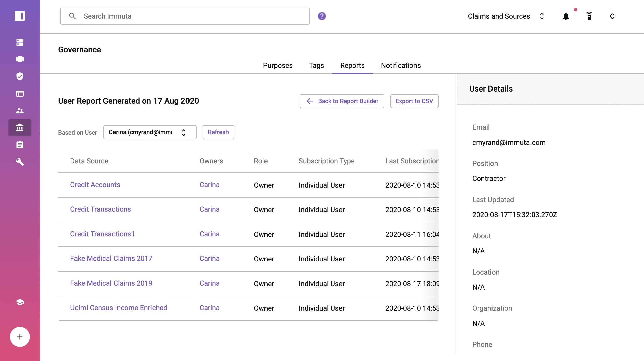Click the Governance shield icon in sidebar
The image size is (644, 361).
tap(20, 76)
